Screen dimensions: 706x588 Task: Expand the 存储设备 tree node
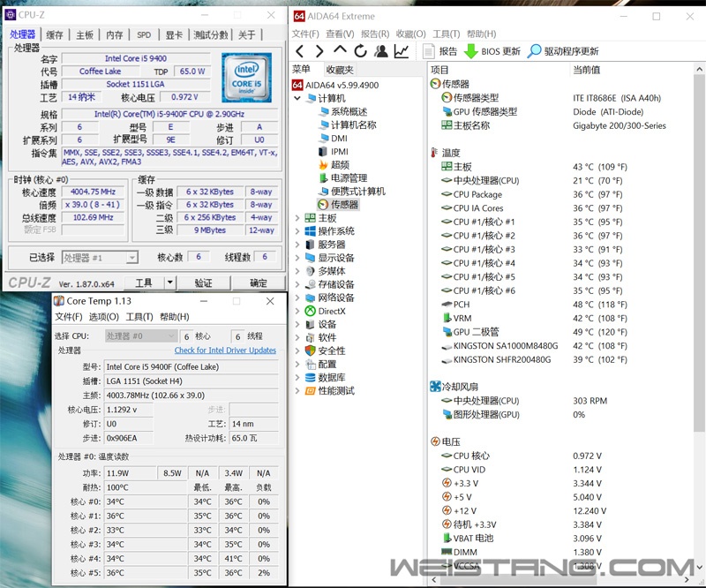pos(297,284)
